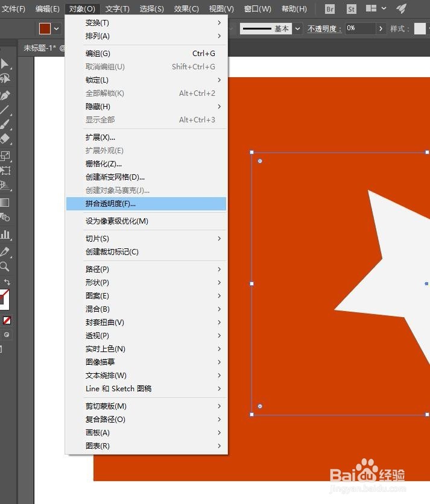Click the stroke/fill box in toolbar
Screen dimensions: 430x504
[4, 300]
